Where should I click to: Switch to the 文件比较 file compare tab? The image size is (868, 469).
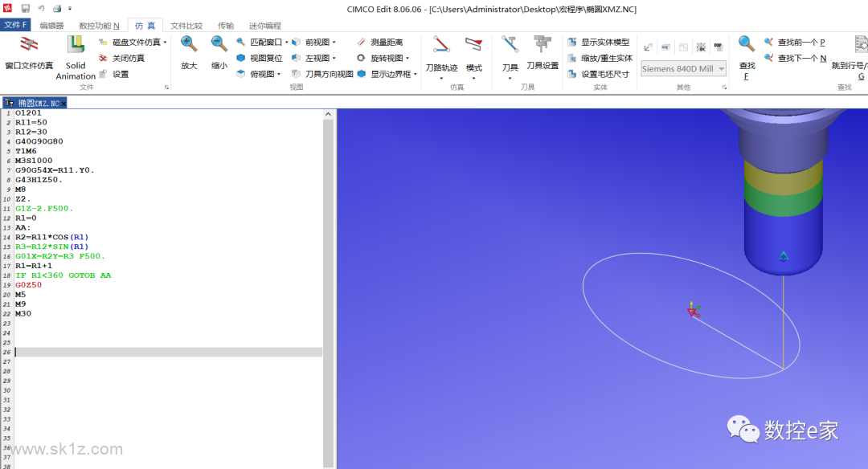(186, 26)
